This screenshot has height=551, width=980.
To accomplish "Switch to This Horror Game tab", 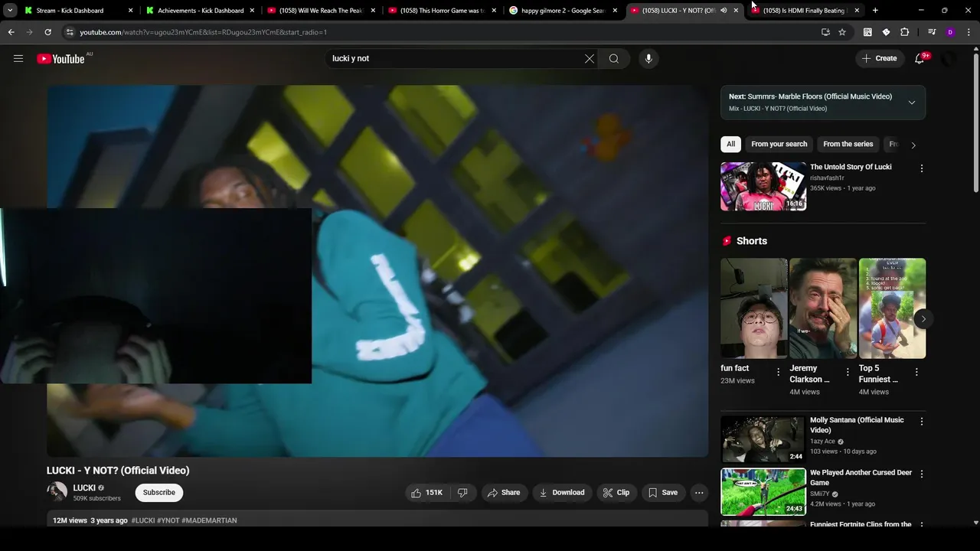I will pyautogui.click(x=442, y=11).
